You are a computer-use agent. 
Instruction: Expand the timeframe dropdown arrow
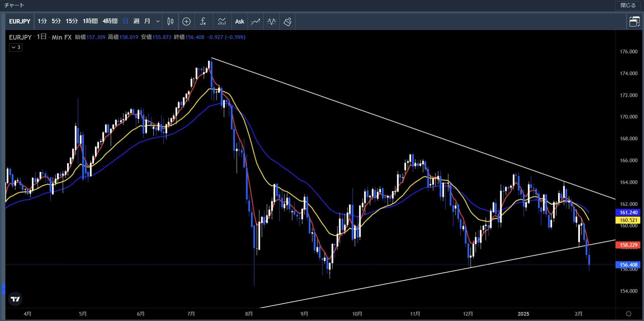click(158, 21)
